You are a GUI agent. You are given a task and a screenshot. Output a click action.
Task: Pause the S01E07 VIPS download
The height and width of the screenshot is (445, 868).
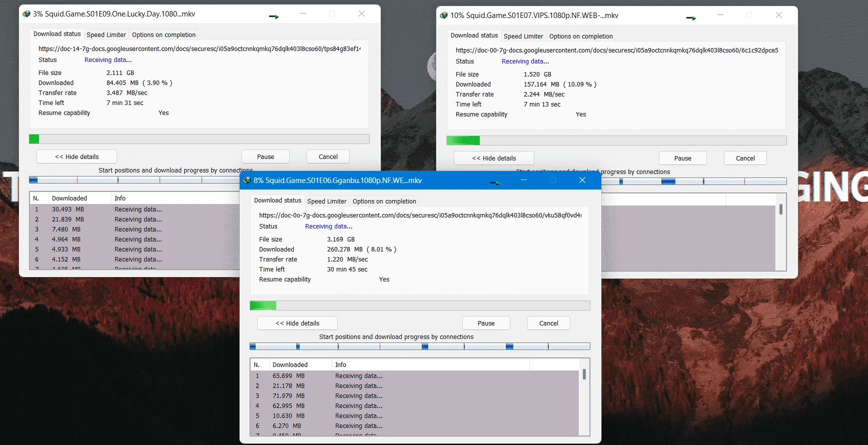[683, 158]
